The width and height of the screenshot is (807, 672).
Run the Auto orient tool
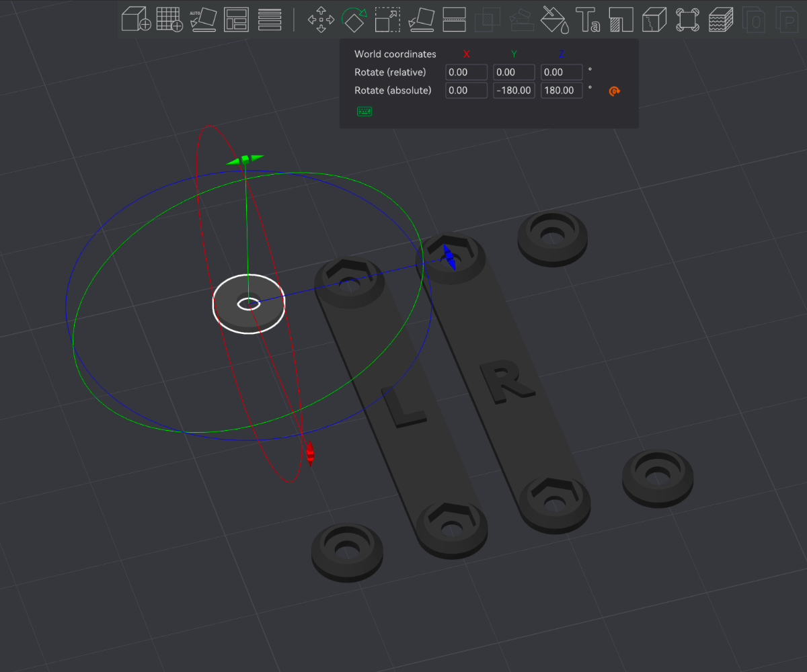pos(203,19)
